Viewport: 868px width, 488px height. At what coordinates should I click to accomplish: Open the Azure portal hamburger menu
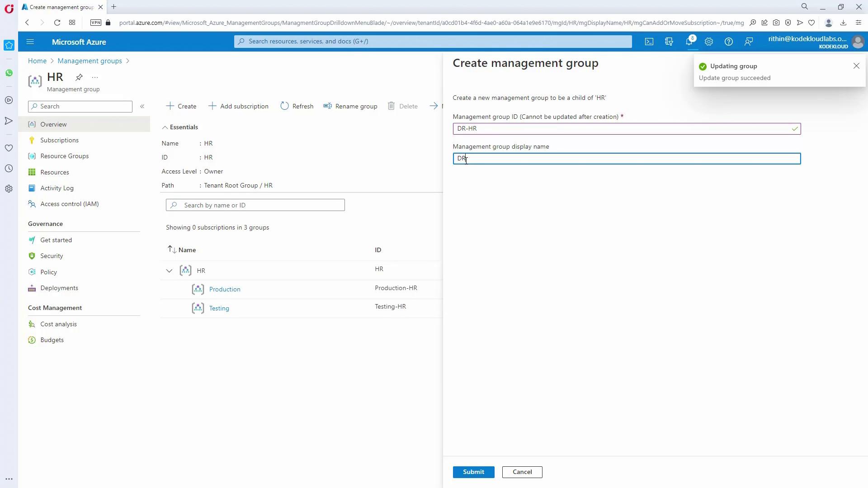30,42
